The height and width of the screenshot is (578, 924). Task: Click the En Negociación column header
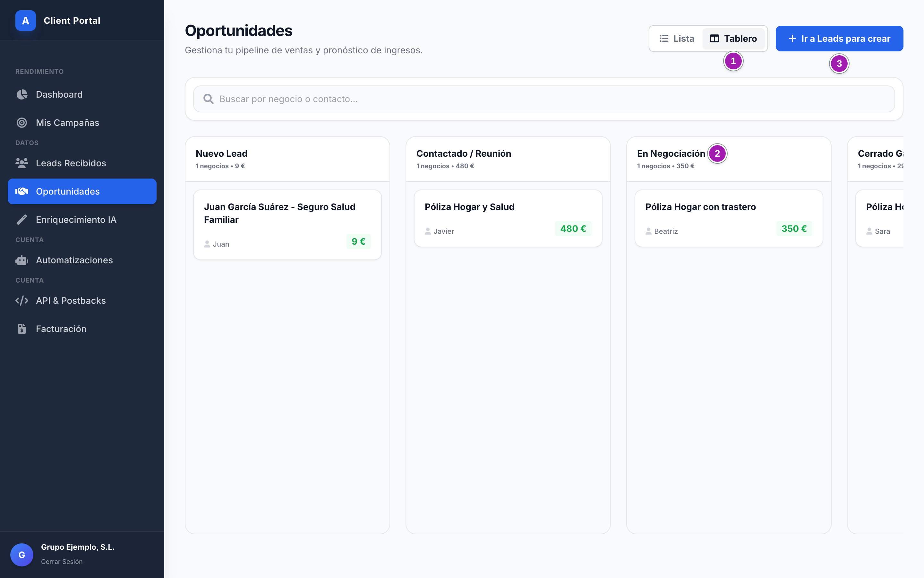(x=729, y=159)
